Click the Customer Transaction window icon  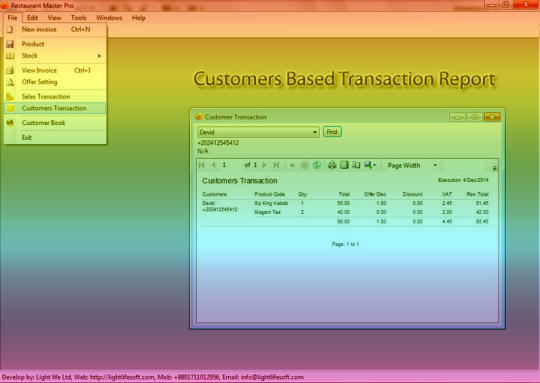coord(199,117)
